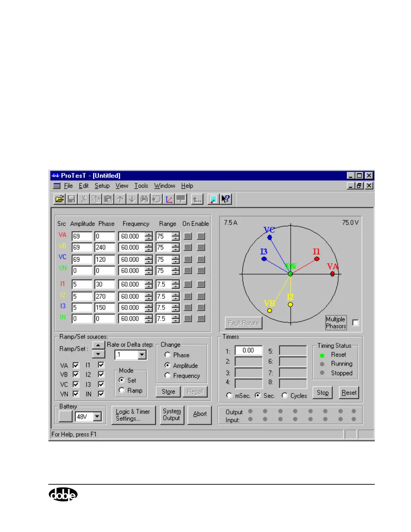Click the Abort button
411x532 pixels.
pyautogui.click(x=200, y=415)
